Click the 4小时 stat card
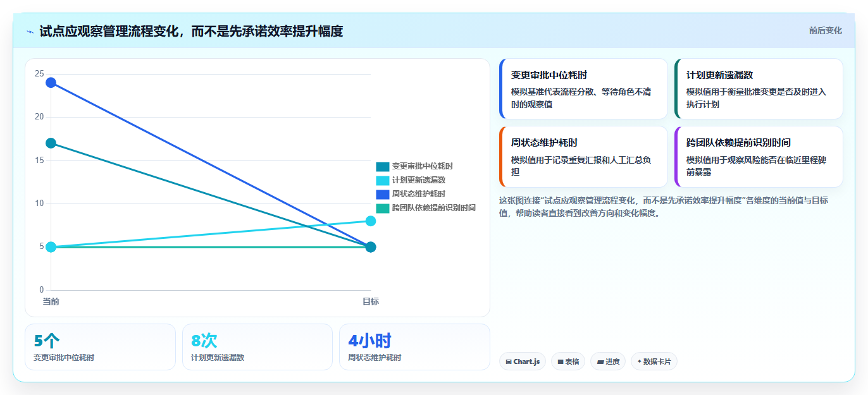Image resolution: width=868 pixels, height=395 pixels. 414,347
